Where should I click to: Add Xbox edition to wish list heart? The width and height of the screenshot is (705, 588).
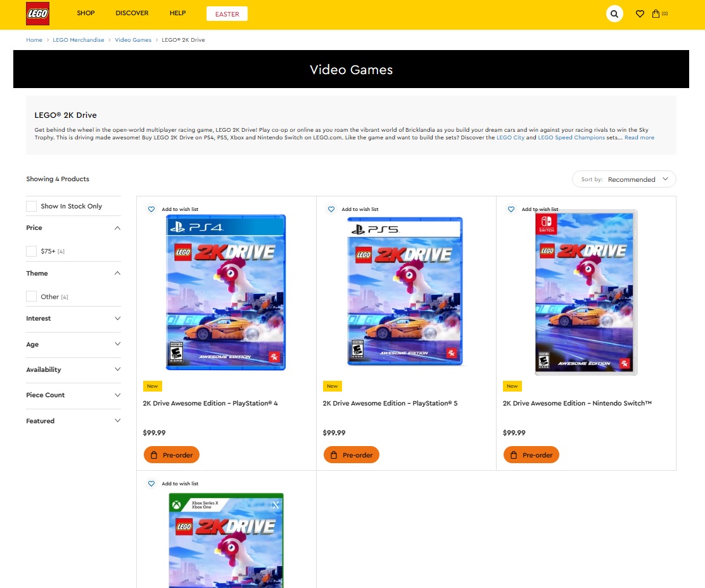pyautogui.click(x=151, y=483)
